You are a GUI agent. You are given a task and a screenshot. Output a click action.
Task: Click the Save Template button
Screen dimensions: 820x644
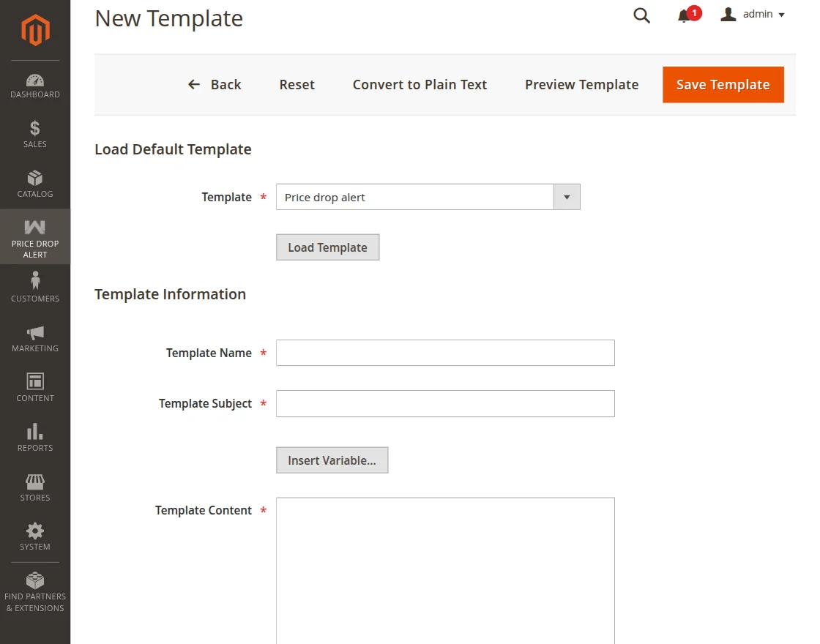click(x=723, y=85)
